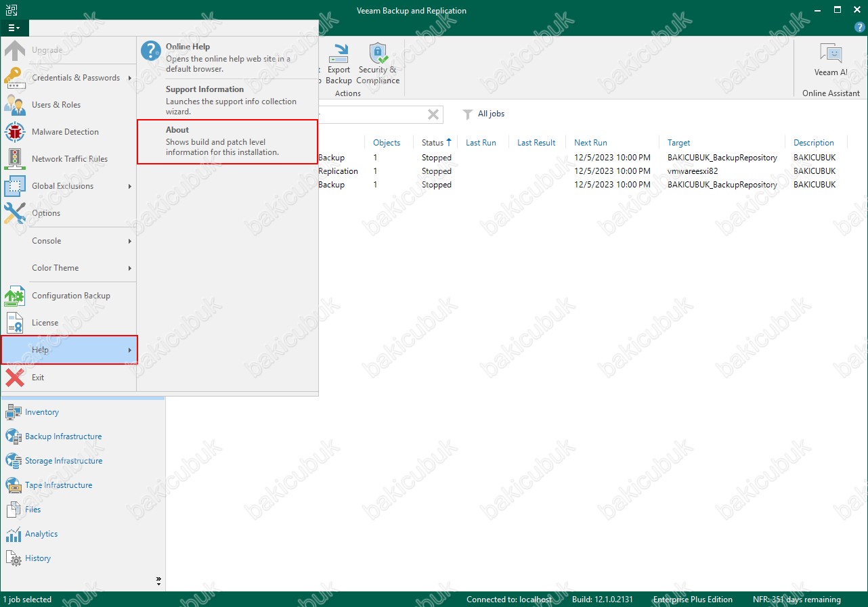Click the All jobs filter
Screen dimensions: 868x607
pyautogui.click(x=483, y=114)
